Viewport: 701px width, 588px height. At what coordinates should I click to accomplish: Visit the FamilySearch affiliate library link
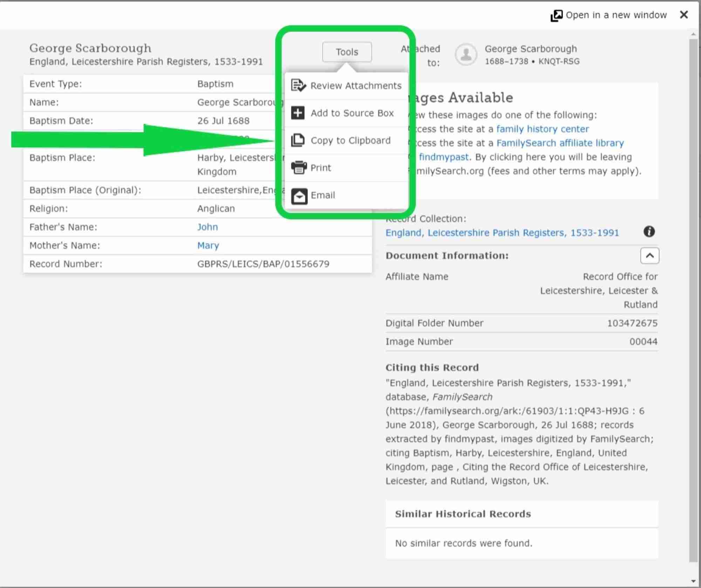coord(560,143)
